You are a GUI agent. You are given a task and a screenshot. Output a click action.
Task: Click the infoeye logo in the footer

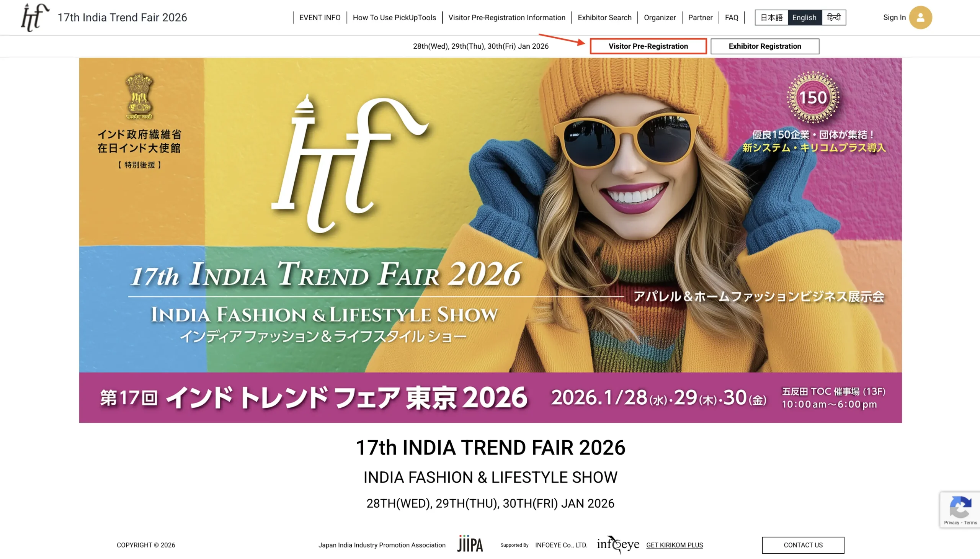(618, 544)
